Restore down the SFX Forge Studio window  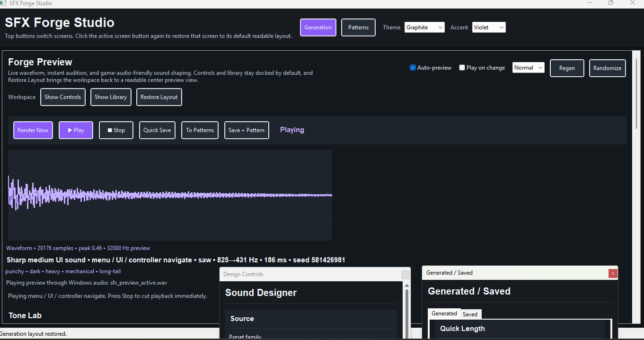click(611, 3)
